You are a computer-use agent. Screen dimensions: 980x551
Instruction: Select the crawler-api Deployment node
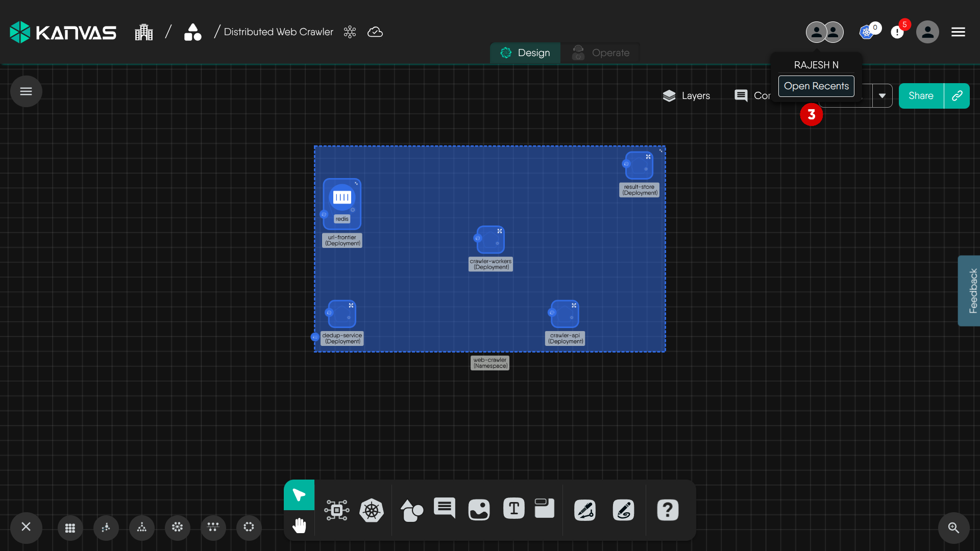click(565, 314)
